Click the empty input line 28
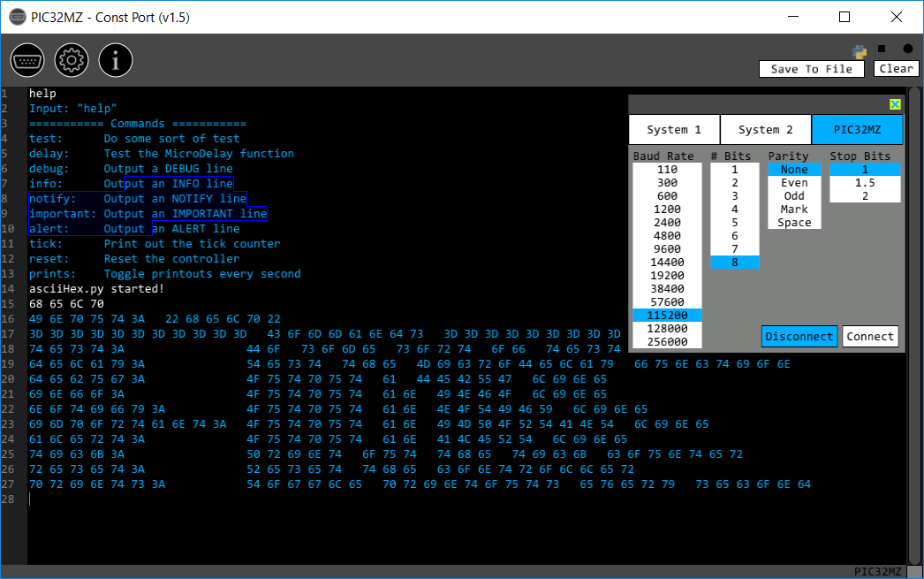The width and height of the screenshot is (924, 579). coord(466,499)
